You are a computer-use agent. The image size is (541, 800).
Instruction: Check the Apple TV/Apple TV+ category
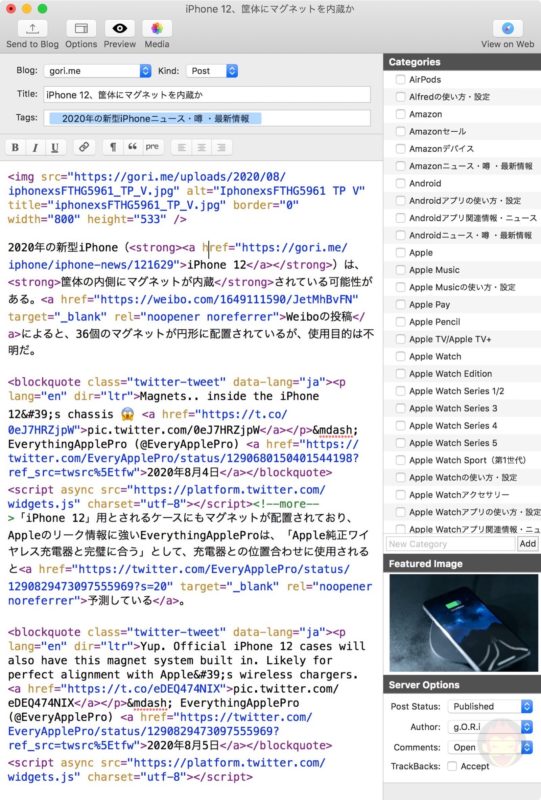tap(401, 339)
